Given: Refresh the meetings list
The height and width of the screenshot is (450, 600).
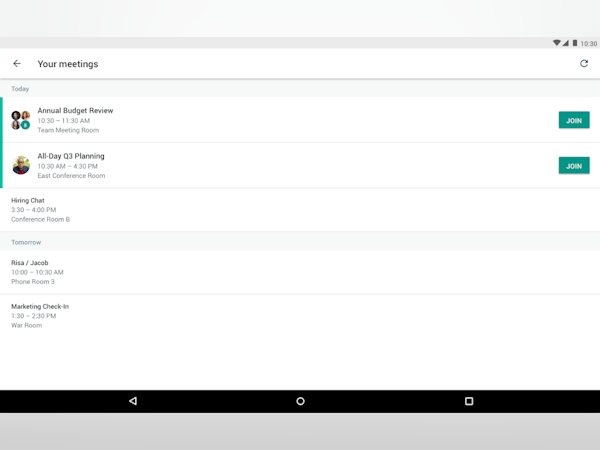Looking at the screenshot, I should pos(584,64).
